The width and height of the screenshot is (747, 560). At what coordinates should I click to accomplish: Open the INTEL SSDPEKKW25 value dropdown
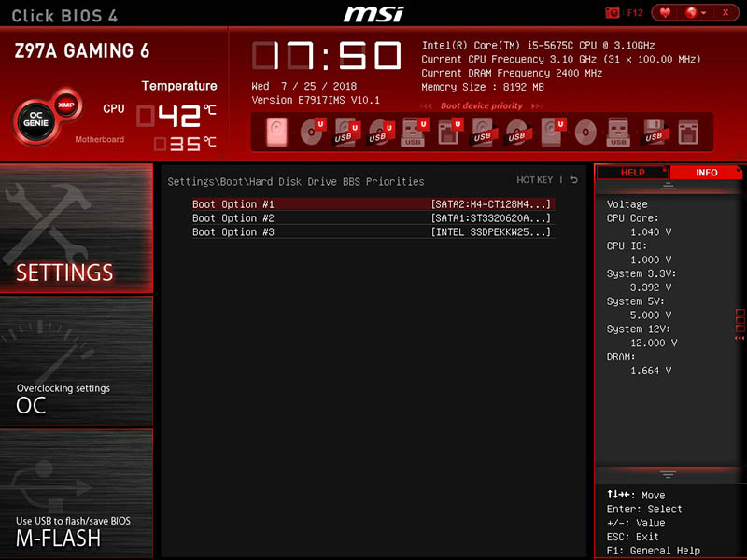click(x=491, y=231)
